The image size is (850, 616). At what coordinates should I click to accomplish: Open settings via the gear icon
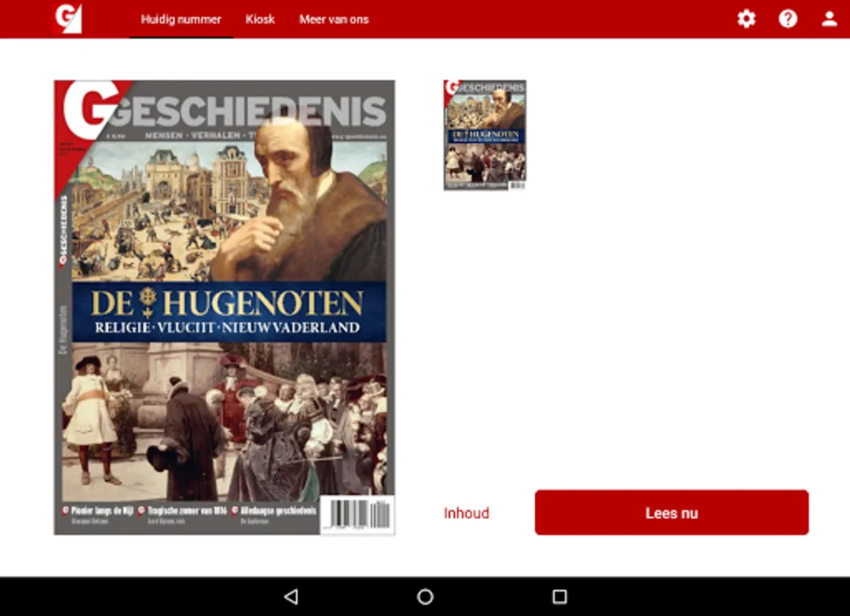tap(746, 18)
